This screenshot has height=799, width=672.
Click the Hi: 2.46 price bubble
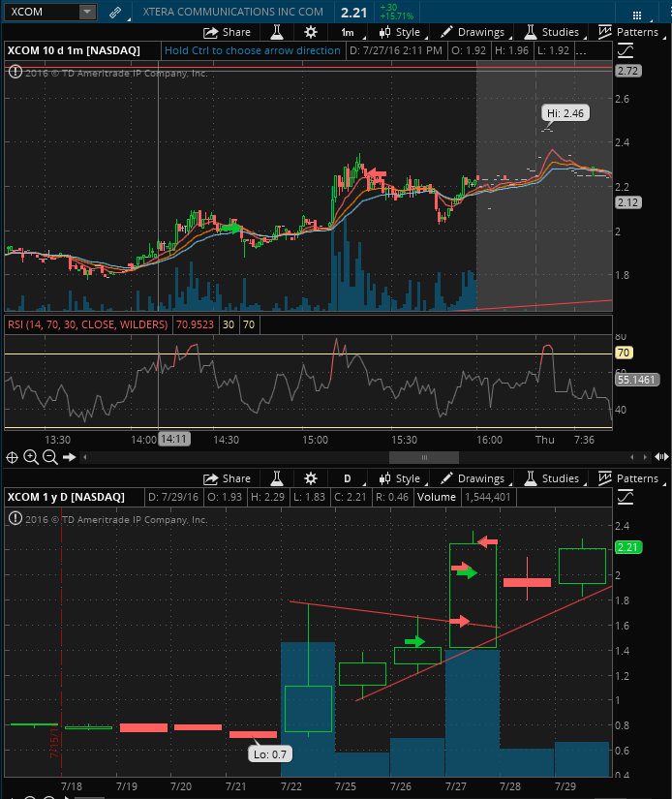point(565,113)
